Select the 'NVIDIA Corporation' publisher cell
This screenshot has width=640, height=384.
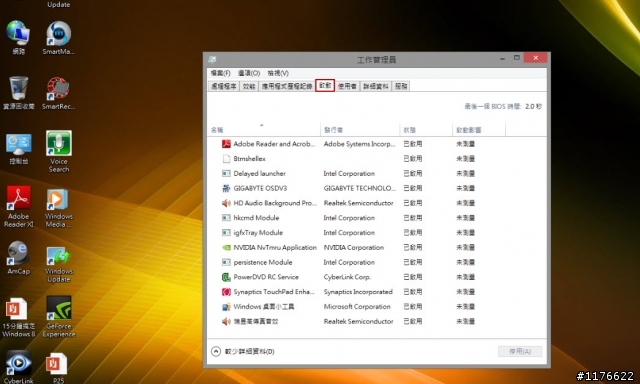pos(353,247)
